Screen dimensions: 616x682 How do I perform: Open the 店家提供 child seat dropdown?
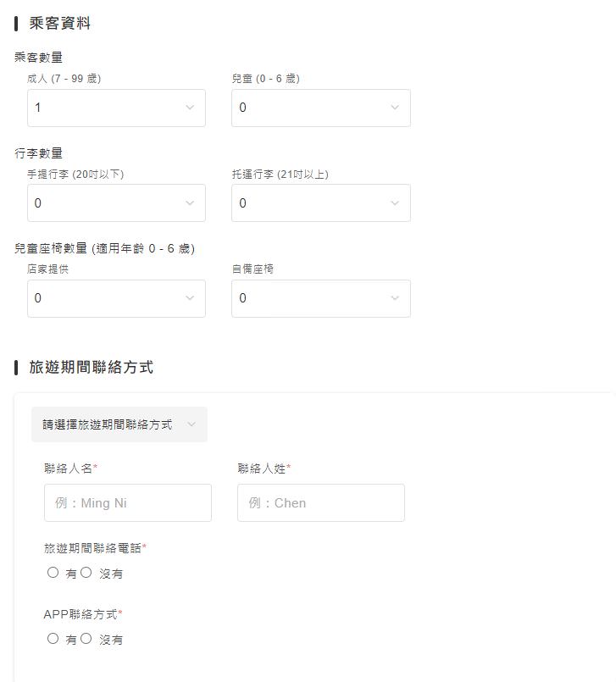tap(116, 298)
